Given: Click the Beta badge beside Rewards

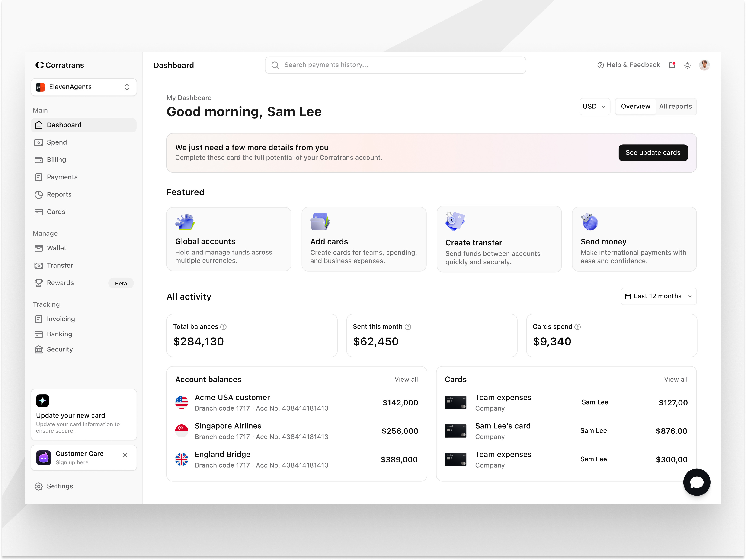Looking at the screenshot, I should [121, 283].
